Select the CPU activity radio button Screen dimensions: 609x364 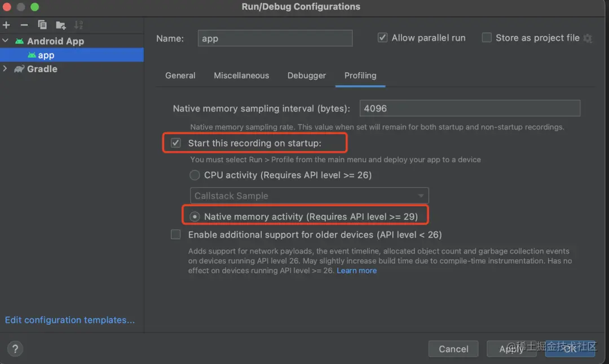pos(195,175)
